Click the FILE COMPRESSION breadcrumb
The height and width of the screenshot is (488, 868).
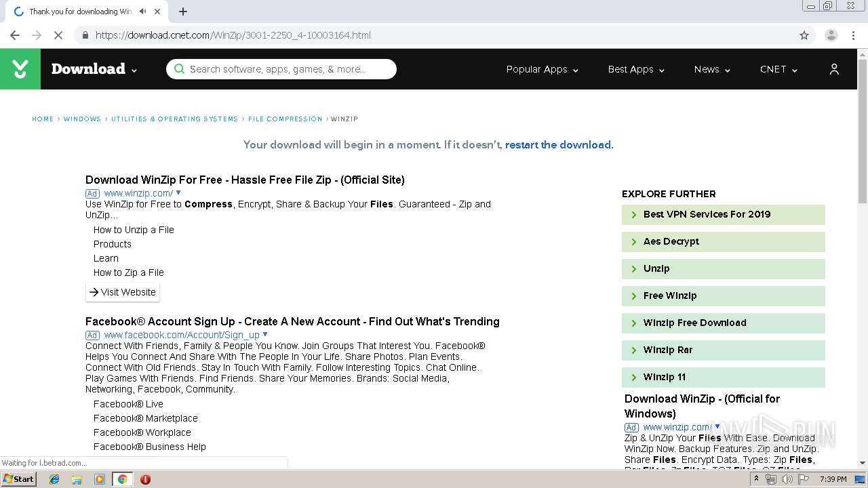coord(285,119)
